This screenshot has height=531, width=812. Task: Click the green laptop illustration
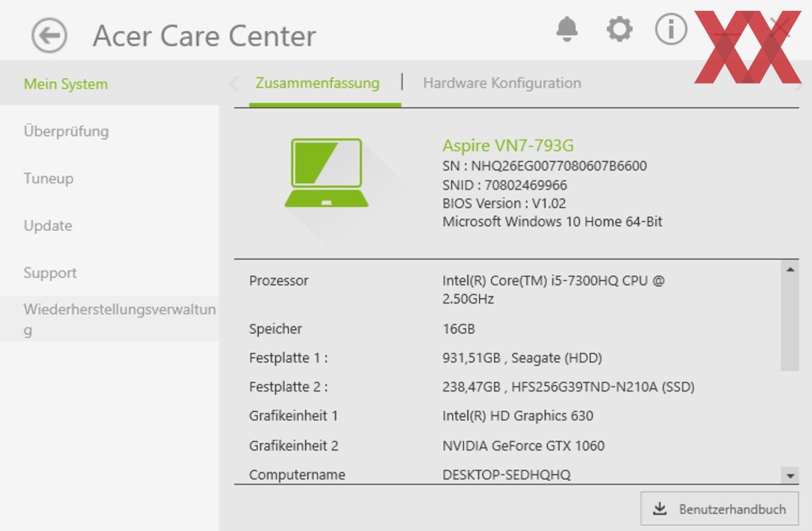(326, 173)
